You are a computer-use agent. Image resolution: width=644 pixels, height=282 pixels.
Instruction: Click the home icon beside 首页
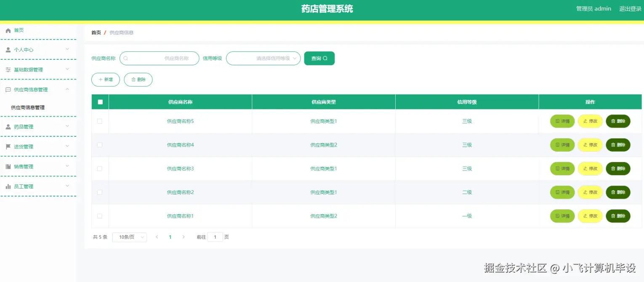click(x=7, y=30)
